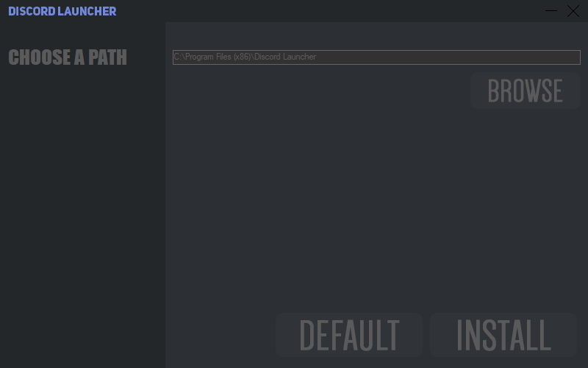Focus the install path text field
Image resolution: width=588 pixels, height=368 pixels.
[376, 57]
